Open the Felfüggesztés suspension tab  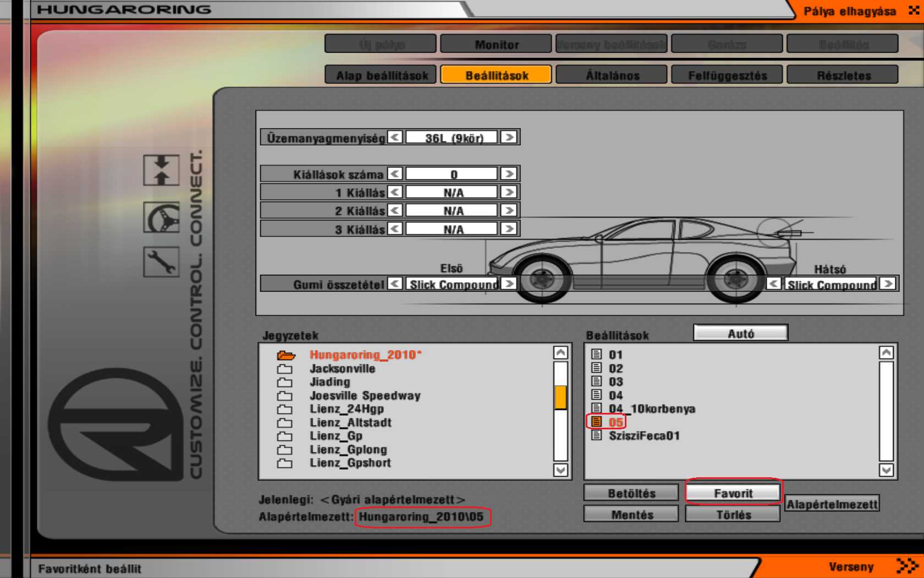[x=727, y=75]
